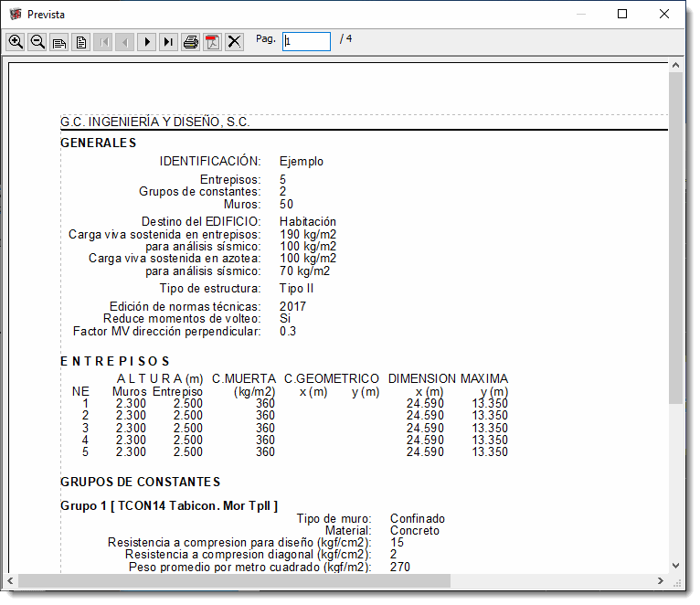This screenshot has width=700, height=605.
Task: Click the horizontal scrollbar right arrow
Action: 661,581
